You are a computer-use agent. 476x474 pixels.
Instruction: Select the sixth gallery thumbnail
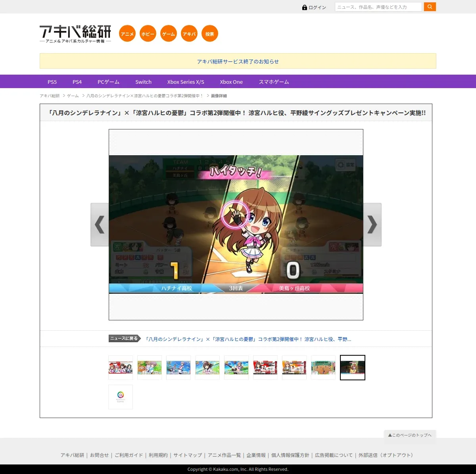point(265,368)
